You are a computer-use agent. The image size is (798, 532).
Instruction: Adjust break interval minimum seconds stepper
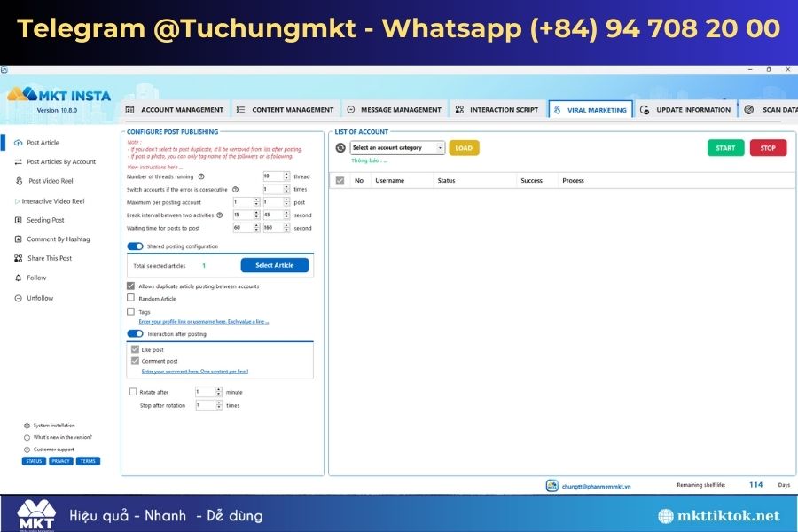click(x=246, y=215)
